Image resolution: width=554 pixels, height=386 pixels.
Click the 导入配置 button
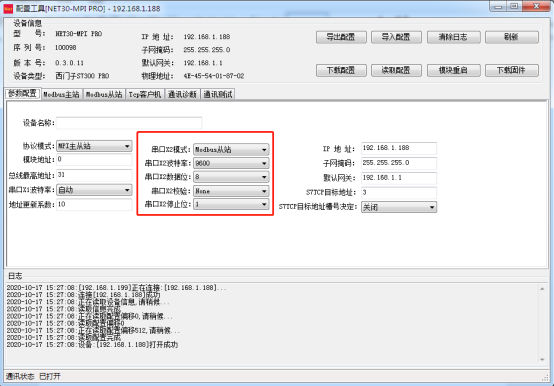(x=396, y=37)
